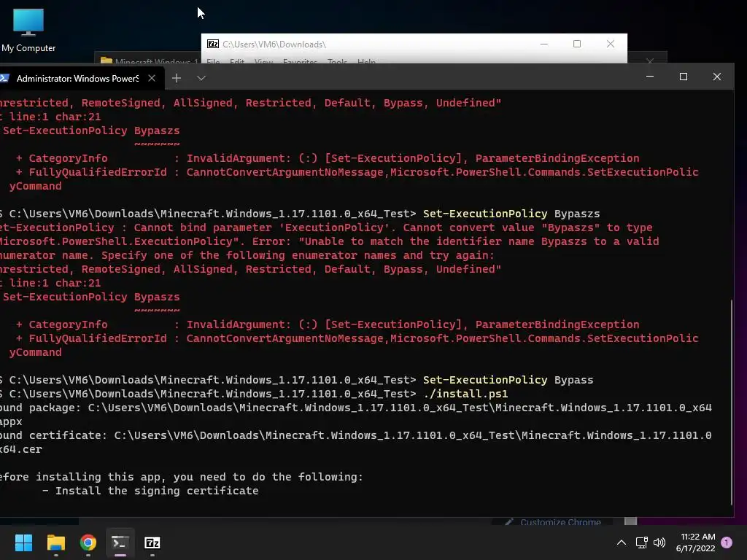Click the first 'ParameterBindingException' error text
This screenshot has width=747, height=560.
[557, 158]
